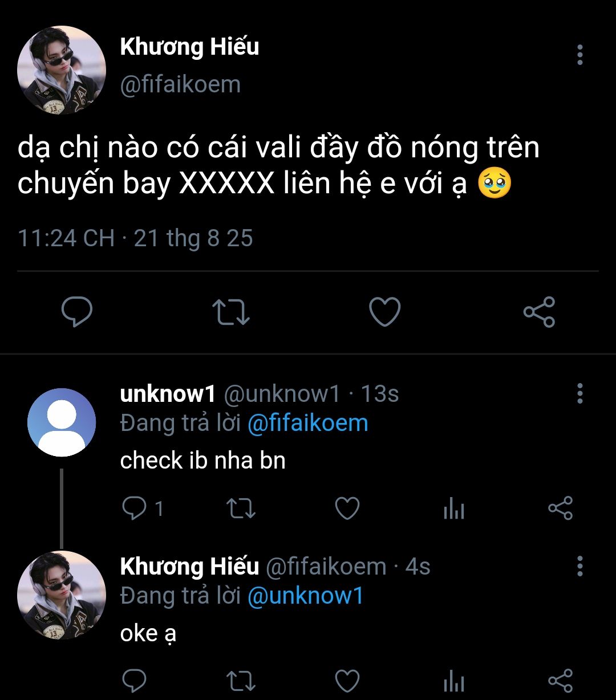Screen dimensions: 616x700
Task: Open the blue @fifaikoem mention link
Action: coord(308,424)
